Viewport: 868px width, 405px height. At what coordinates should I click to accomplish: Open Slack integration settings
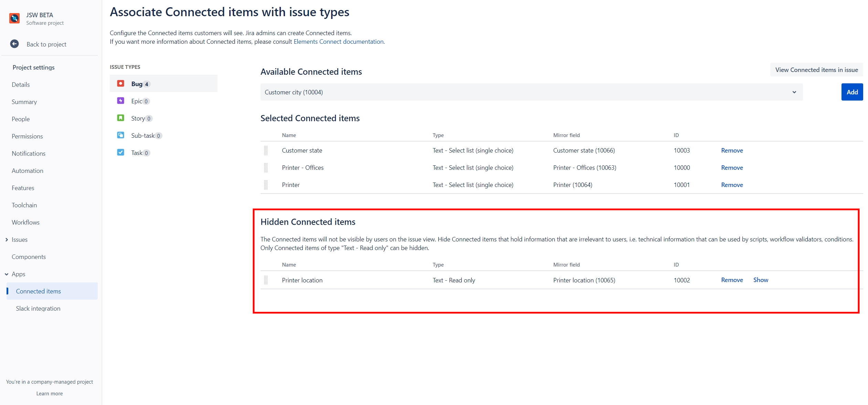38,309
